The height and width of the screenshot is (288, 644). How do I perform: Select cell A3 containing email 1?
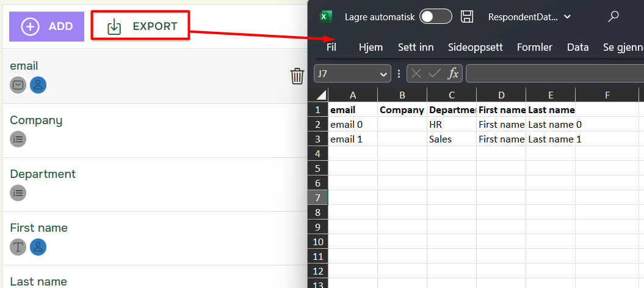[x=353, y=139]
